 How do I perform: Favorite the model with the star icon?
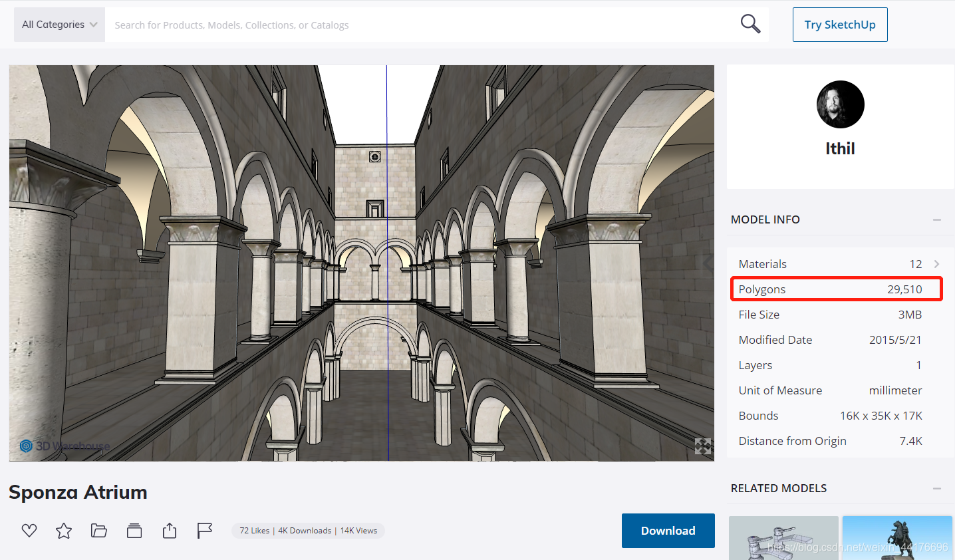click(64, 530)
